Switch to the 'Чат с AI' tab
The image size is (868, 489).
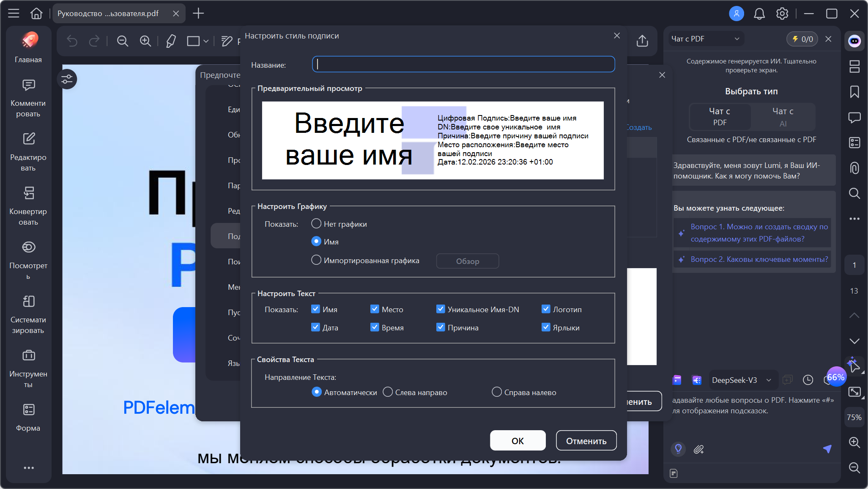[783, 117]
